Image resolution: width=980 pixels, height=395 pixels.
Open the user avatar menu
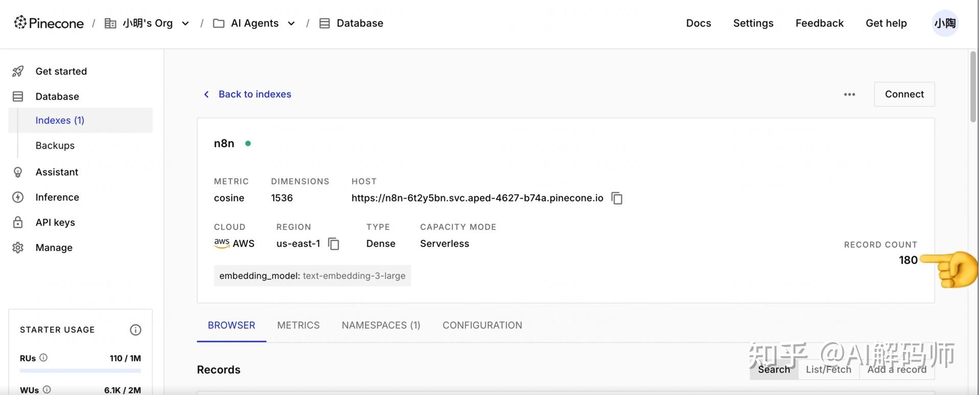coord(944,24)
